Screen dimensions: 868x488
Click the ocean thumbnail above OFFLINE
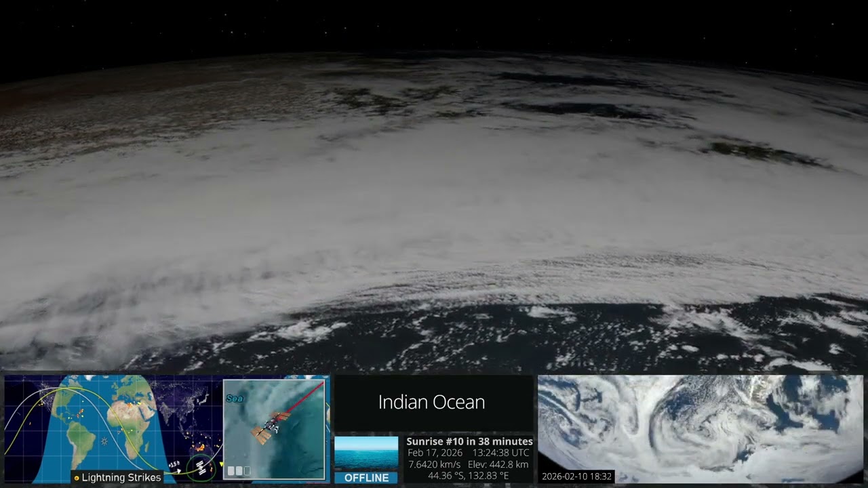pos(366,453)
